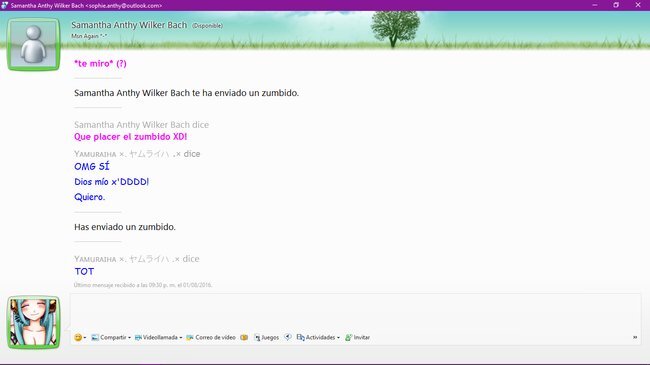
Task: Click the Disponible status label
Action: [207, 26]
